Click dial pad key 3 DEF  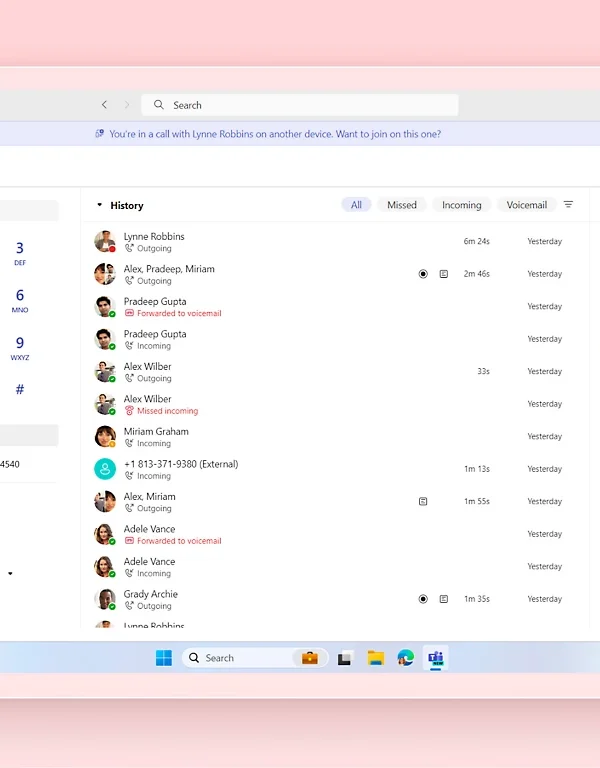coord(20,253)
